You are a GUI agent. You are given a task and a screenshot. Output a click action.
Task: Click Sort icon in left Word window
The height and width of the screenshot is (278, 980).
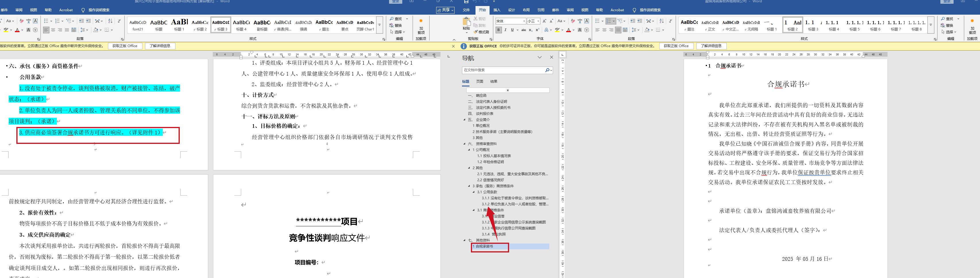[x=110, y=21]
